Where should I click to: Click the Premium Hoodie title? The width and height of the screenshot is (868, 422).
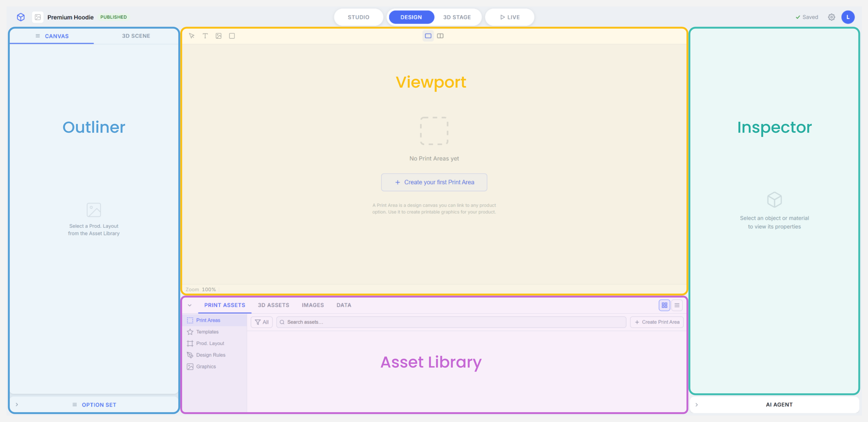coord(70,17)
